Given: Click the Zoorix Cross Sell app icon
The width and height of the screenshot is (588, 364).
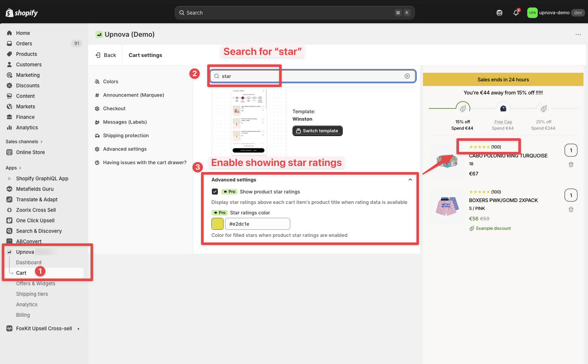Looking at the screenshot, I should [9, 210].
